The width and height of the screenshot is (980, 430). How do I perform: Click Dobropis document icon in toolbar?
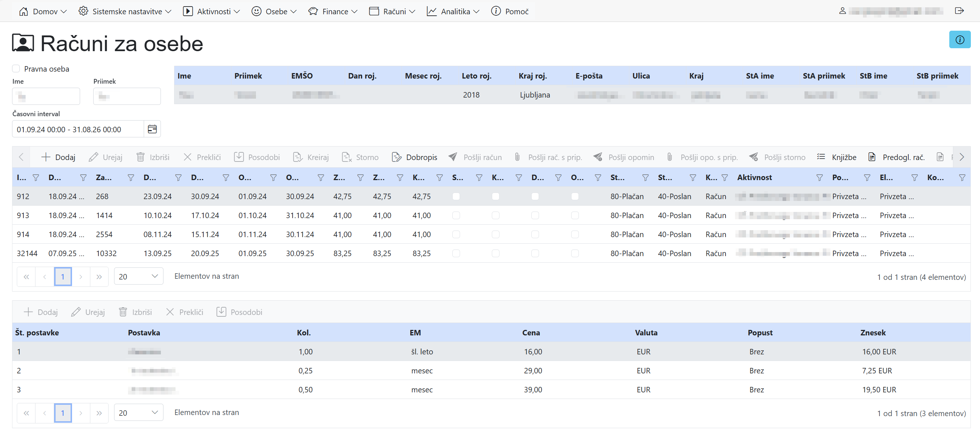point(396,157)
